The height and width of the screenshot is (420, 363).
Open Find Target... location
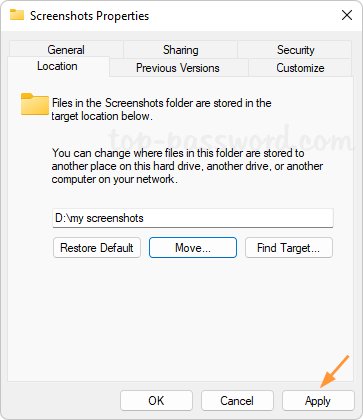click(289, 248)
